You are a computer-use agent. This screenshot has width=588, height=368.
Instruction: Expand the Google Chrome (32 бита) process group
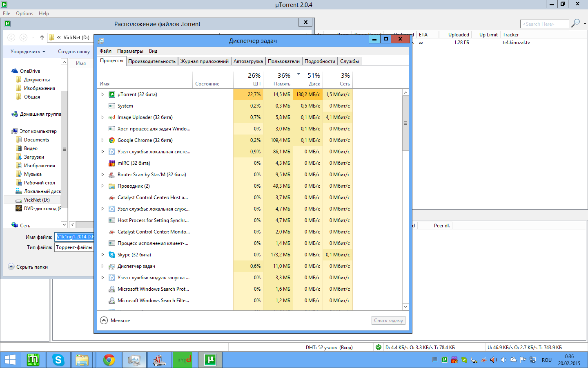tap(102, 140)
